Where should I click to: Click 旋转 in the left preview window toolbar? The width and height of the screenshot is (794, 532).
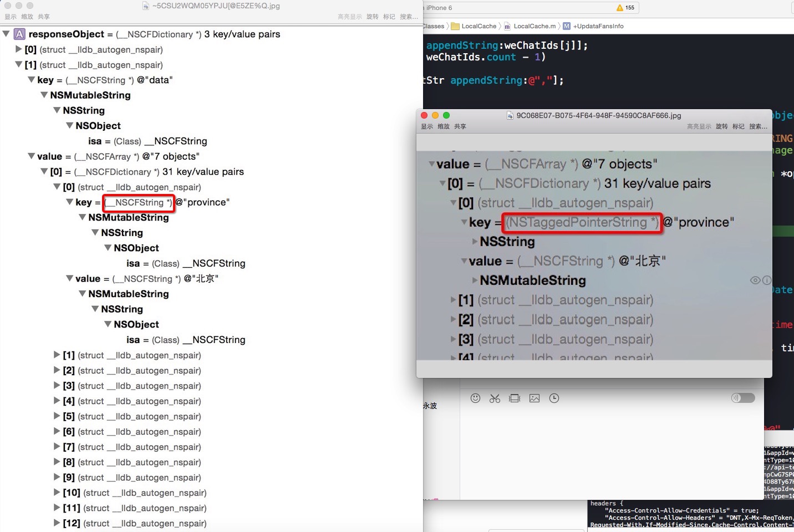(373, 17)
